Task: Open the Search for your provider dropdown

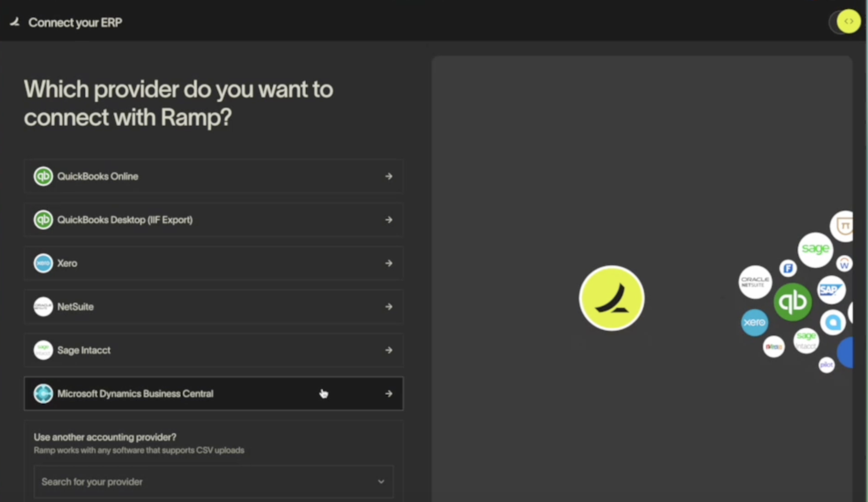Action: 214,482
